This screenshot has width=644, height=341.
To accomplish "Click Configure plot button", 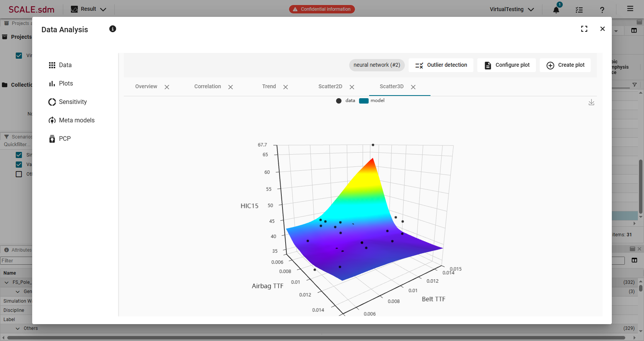I will tap(506, 65).
